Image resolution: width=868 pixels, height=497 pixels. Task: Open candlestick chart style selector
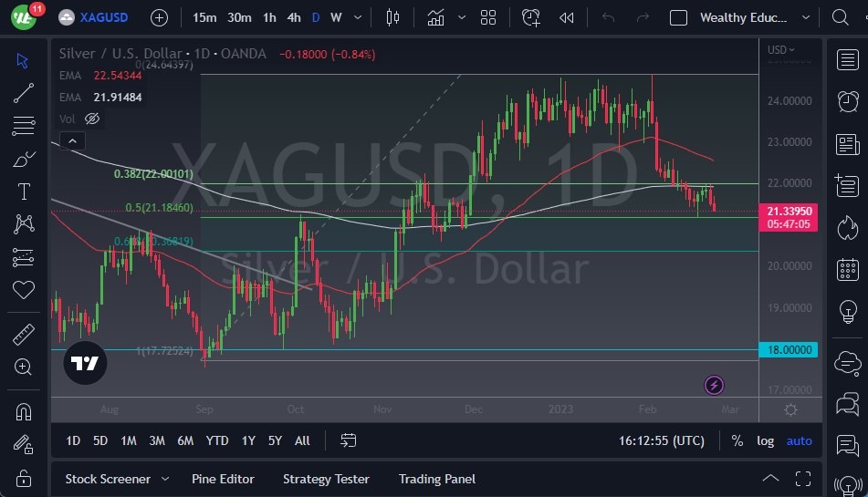coord(392,17)
